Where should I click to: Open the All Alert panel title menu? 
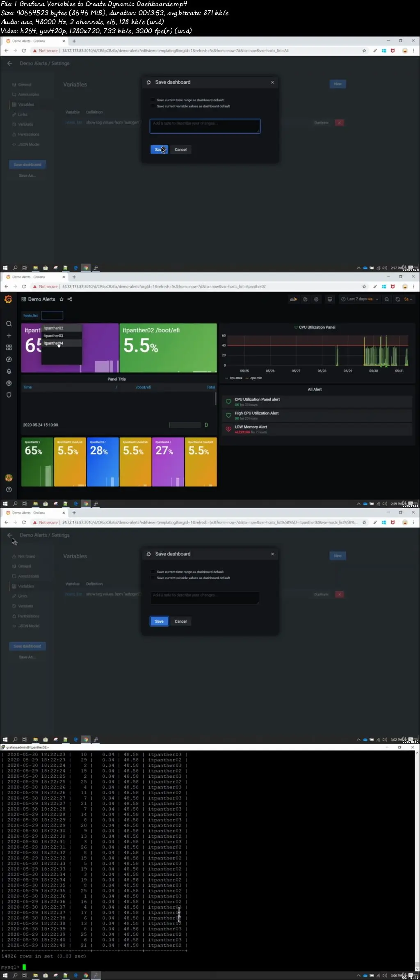[315, 389]
